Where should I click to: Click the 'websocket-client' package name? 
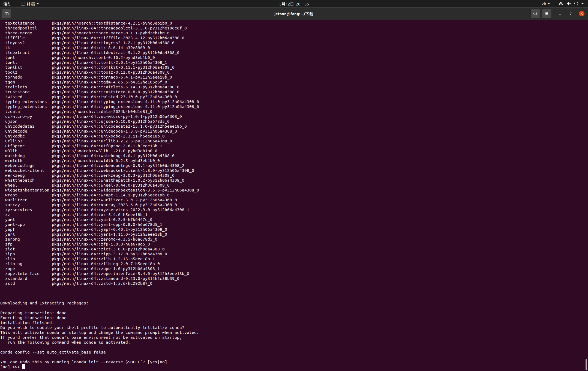(x=25, y=170)
